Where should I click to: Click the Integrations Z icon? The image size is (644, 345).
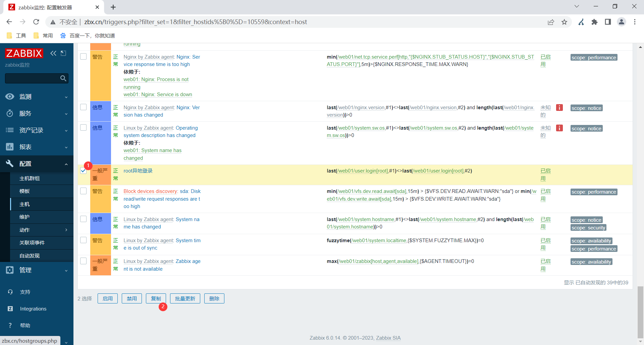point(10,309)
